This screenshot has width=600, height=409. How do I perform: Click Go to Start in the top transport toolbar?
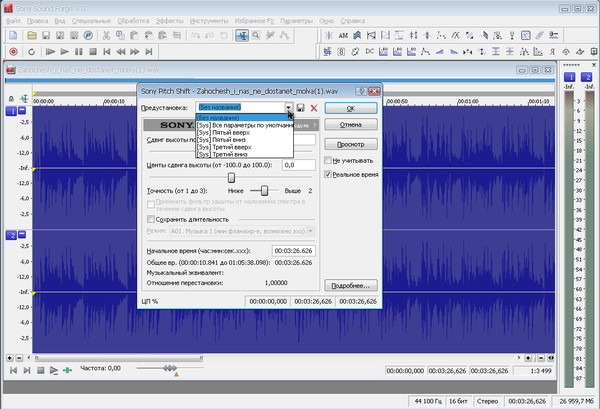pos(107,51)
